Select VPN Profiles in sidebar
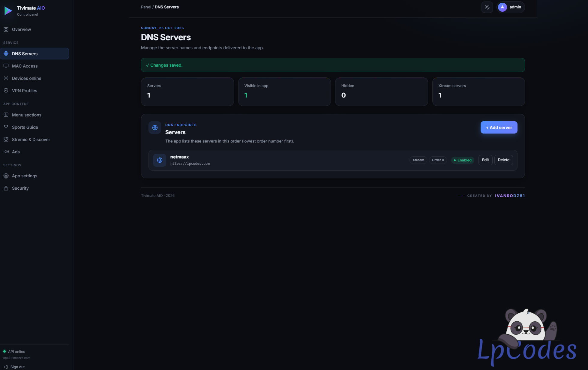Image resolution: width=588 pixels, height=370 pixels. 34,91
